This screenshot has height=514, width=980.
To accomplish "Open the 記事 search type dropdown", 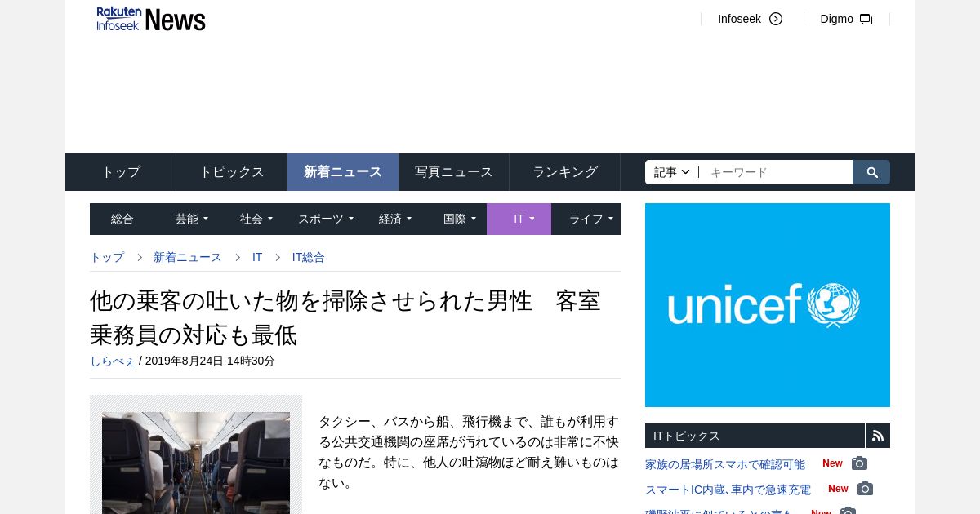I will coord(672,172).
